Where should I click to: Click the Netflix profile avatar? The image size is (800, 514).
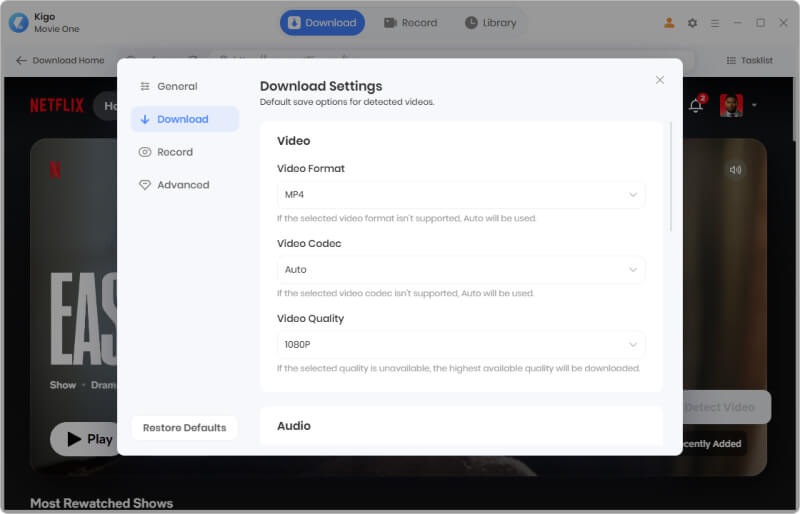click(x=731, y=105)
